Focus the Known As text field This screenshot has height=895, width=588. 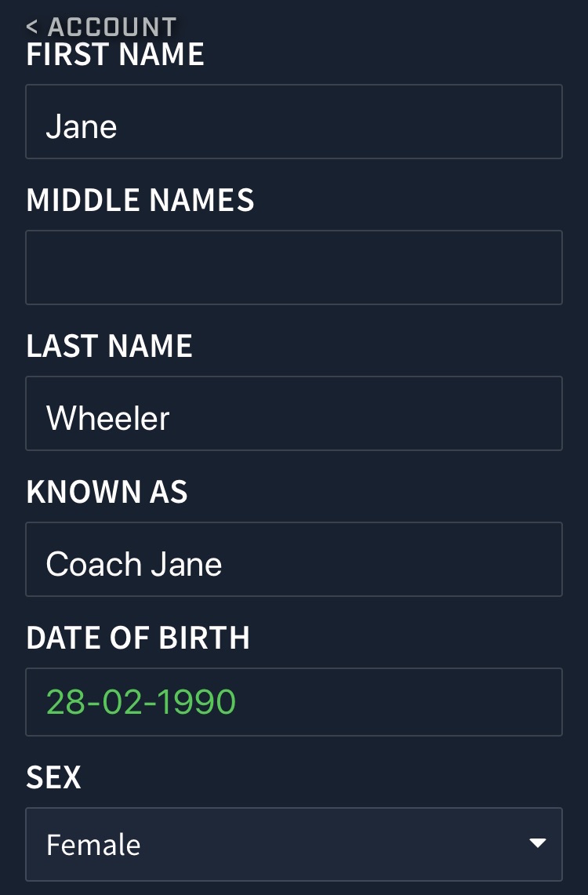point(294,559)
